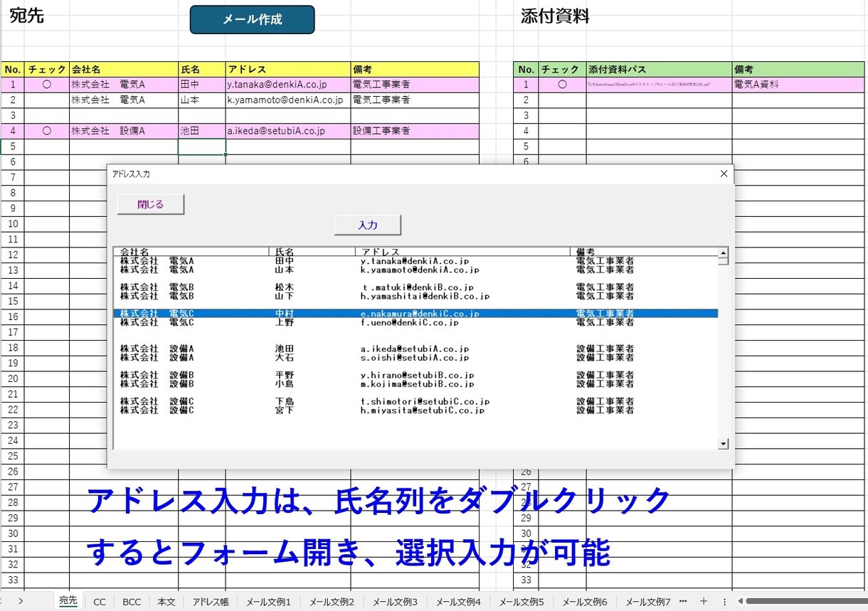Click sheet name cell 田中

click(202, 85)
